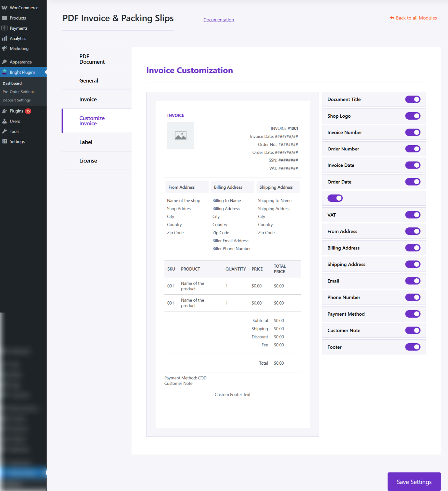Open the General settings tab
Image resolution: width=448 pixels, height=491 pixels.
(89, 80)
